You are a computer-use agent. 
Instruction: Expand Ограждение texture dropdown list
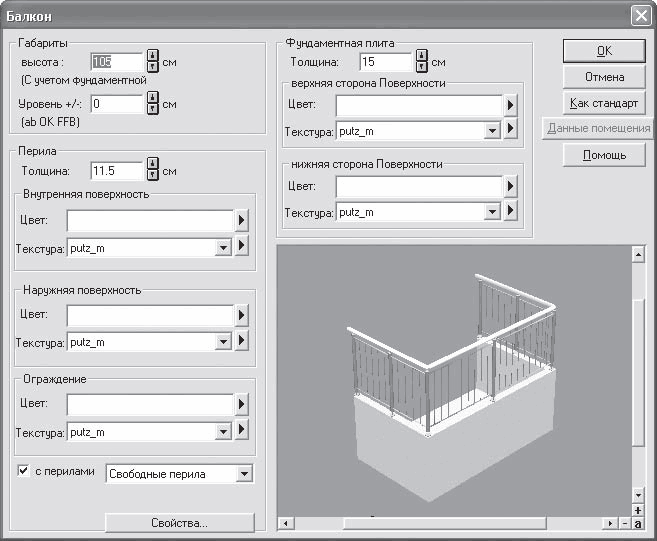point(223,432)
